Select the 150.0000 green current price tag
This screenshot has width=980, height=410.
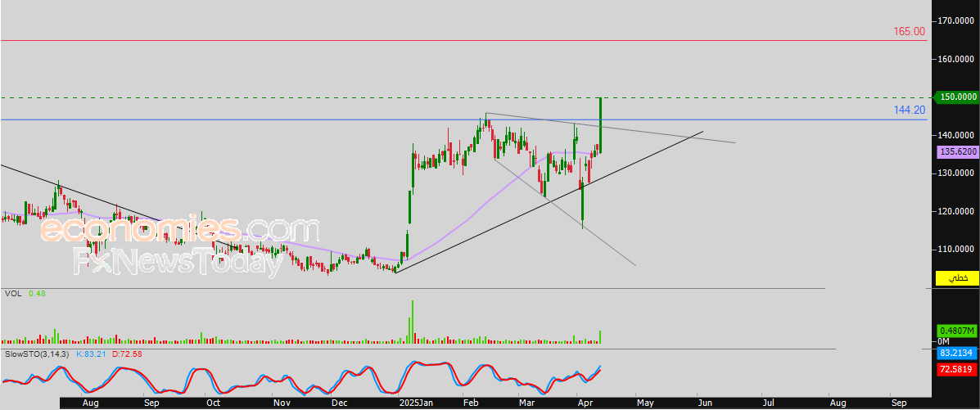tap(956, 97)
